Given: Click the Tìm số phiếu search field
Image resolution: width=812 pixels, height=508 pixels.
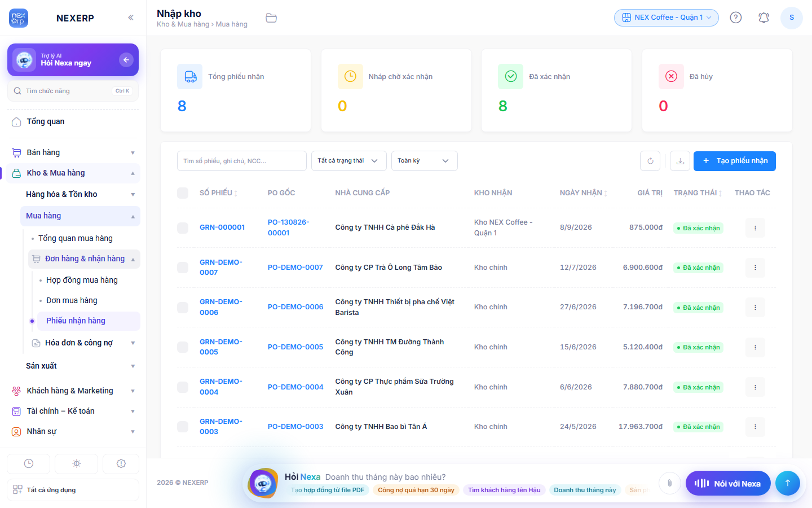Looking at the screenshot, I should (x=242, y=161).
